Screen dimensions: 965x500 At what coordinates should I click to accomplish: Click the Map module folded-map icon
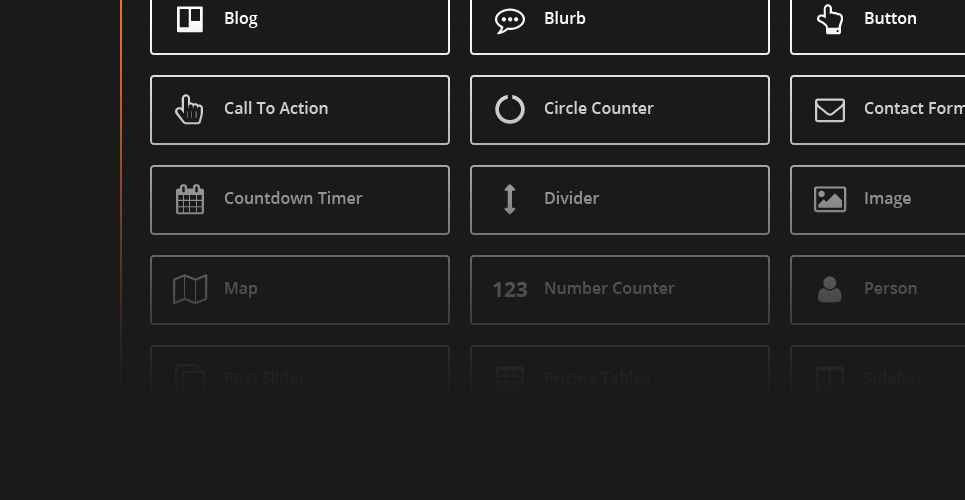[x=190, y=289]
